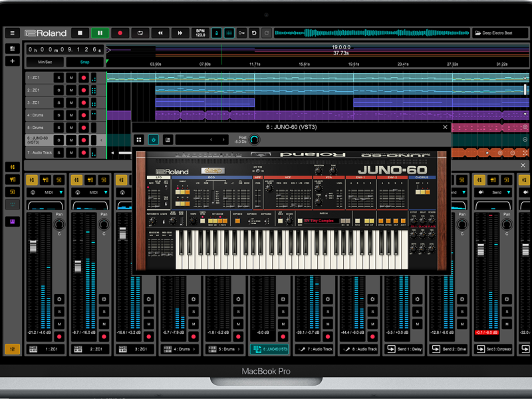The image size is (532, 399).
Task: Select the Send 1 : Delay channel label
Action: pos(404,349)
